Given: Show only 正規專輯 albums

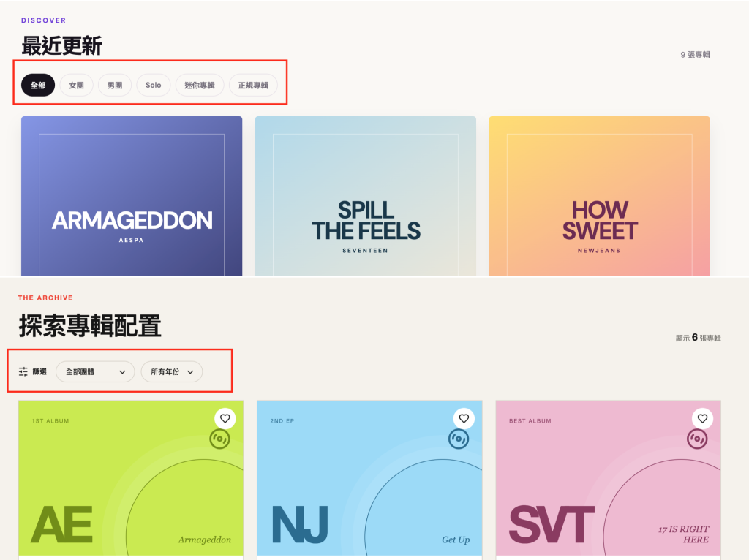Looking at the screenshot, I should click(253, 85).
